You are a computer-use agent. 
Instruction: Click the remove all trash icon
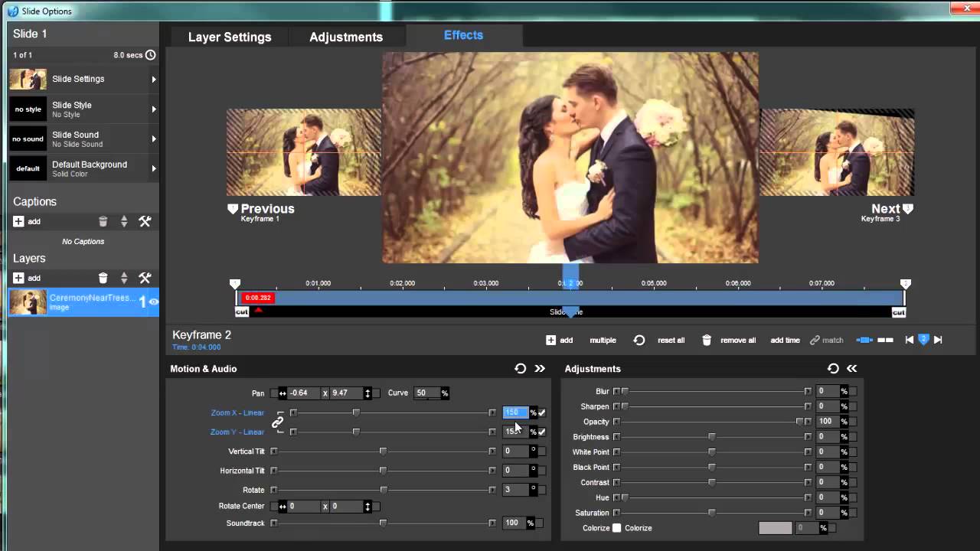707,340
